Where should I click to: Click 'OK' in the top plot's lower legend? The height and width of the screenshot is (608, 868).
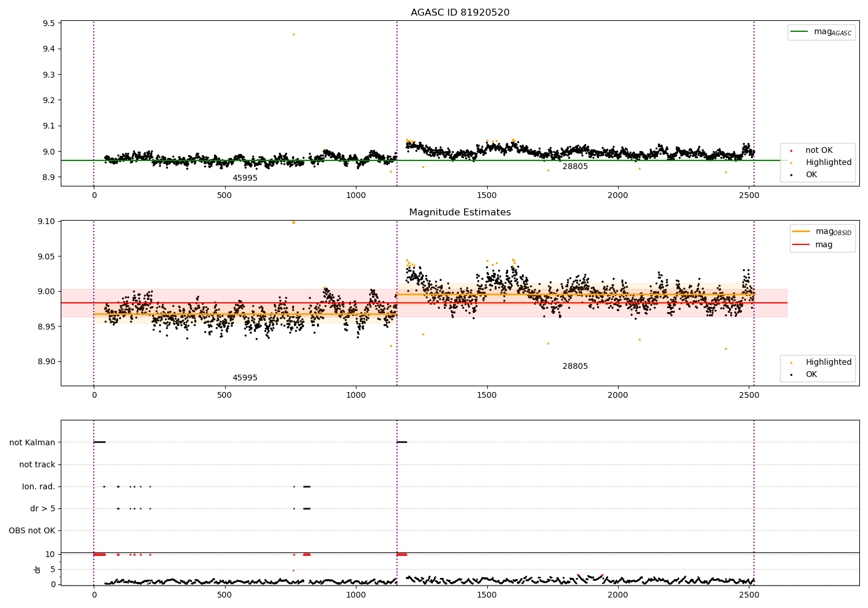pyautogui.click(x=811, y=175)
